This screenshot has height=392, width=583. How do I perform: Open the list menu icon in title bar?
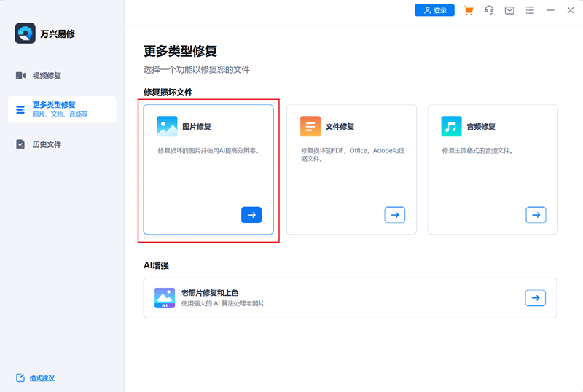pos(530,10)
